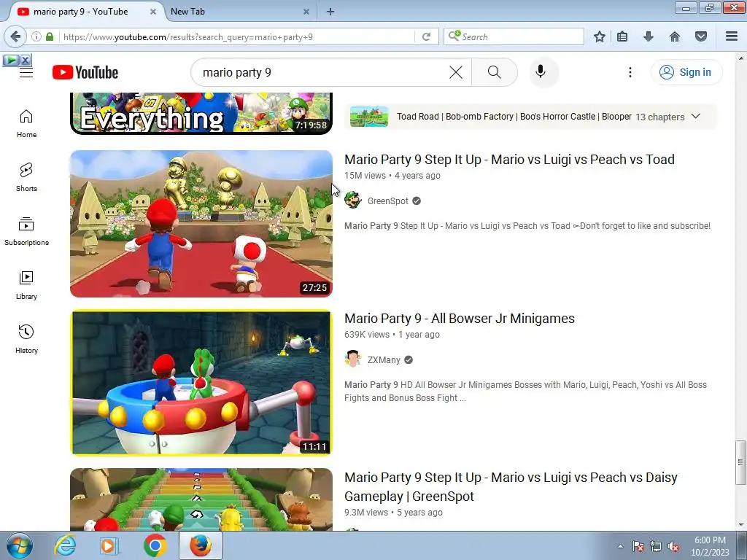This screenshot has width=747, height=560.
Task: Open the YouTube hamburger guide menu
Action: pyautogui.click(x=26, y=72)
